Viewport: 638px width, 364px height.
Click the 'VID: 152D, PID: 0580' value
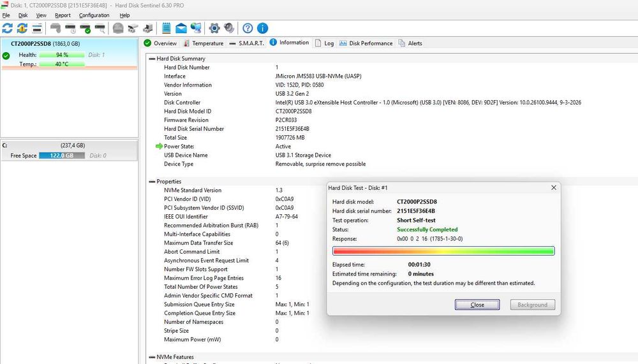299,85
